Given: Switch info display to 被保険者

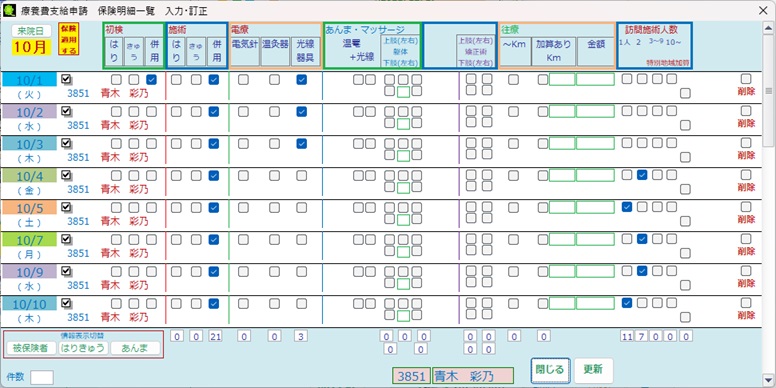Looking at the screenshot, I should 31,348.
